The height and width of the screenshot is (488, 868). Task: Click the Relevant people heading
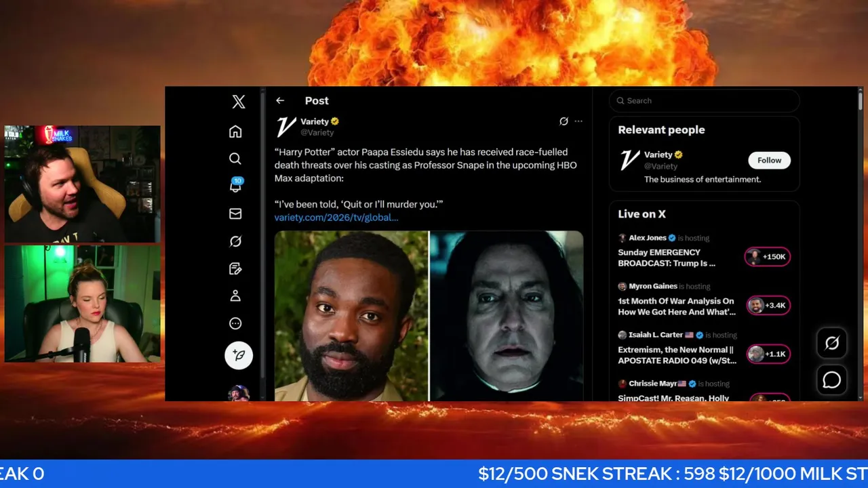pyautogui.click(x=661, y=130)
